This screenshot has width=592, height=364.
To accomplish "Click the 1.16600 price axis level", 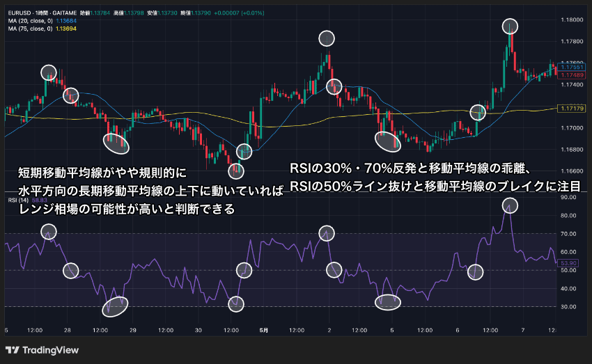I will 572,171.
